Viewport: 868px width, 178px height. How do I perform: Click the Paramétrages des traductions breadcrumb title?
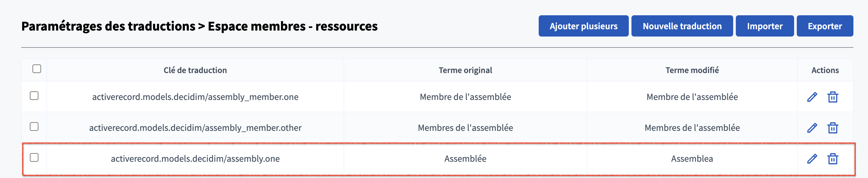(x=108, y=26)
